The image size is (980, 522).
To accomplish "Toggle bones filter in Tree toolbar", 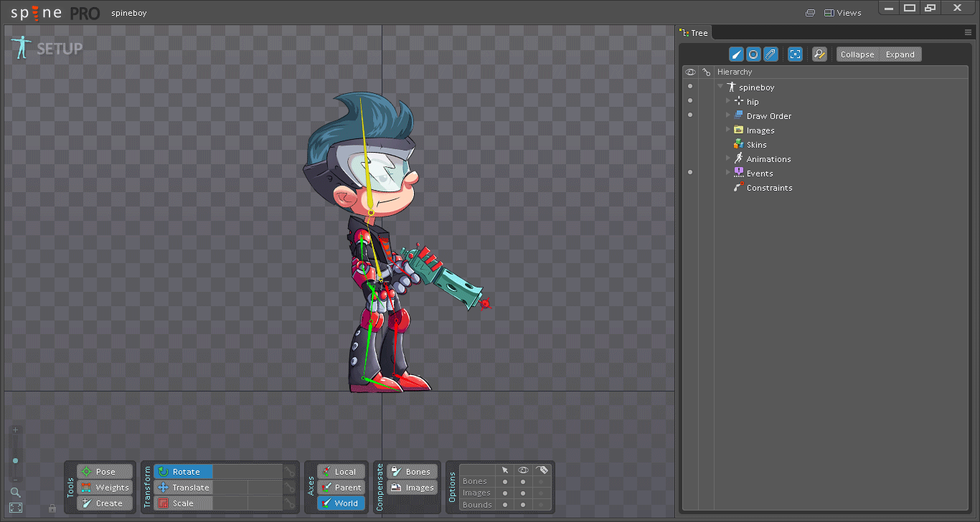I will pyautogui.click(x=736, y=54).
